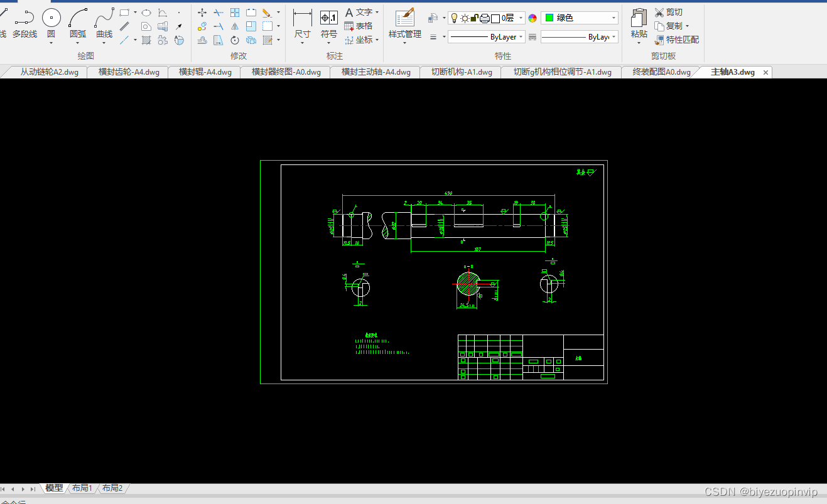Switch to the 横封辊-A4.dwg tab
827x504 pixels.
pos(205,72)
